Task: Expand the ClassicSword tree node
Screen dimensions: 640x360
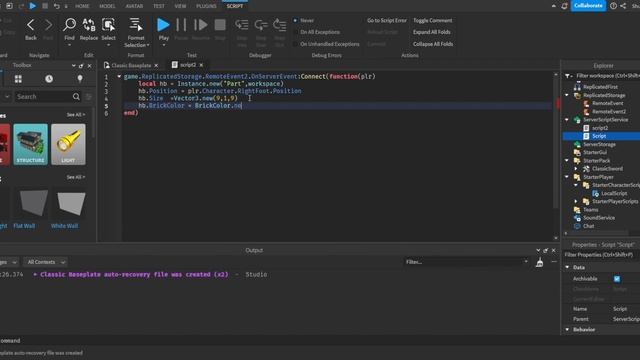Action: point(576,169)
